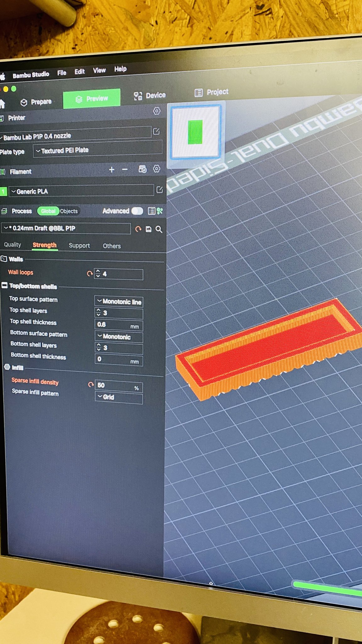
Task: Open the View menu
Action: click(99, 70)
